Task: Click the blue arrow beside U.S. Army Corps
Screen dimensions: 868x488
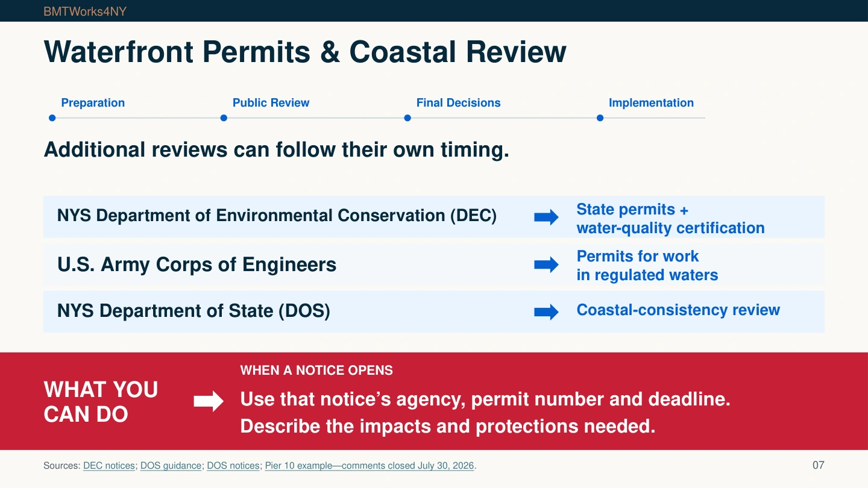Action: point(546,264)
